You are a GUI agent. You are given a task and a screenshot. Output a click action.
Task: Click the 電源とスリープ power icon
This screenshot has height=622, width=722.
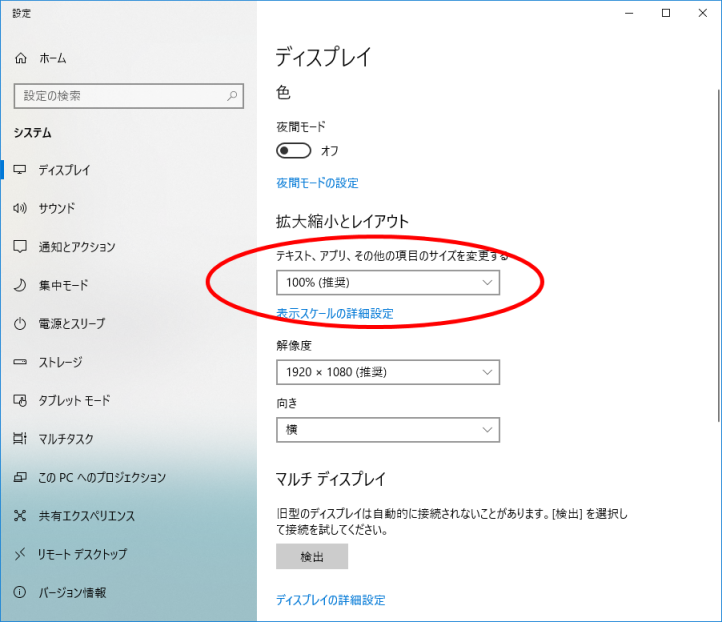click(x=20, y=324)
